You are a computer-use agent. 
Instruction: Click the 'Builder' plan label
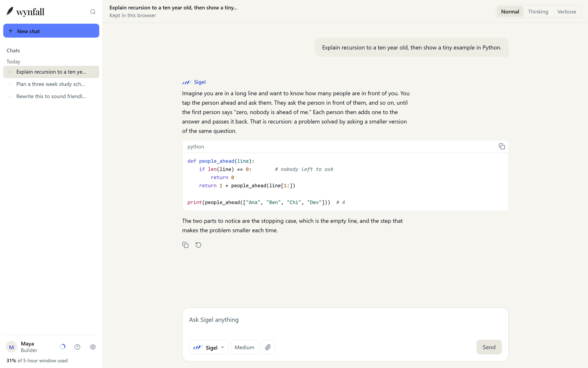(29, 350)
